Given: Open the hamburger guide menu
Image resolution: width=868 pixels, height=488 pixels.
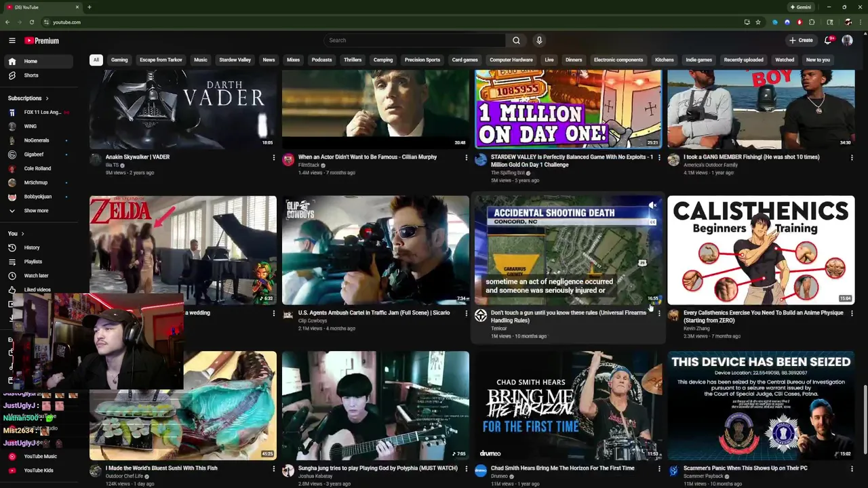Looking at the screenshot, I should coord(12,41).
